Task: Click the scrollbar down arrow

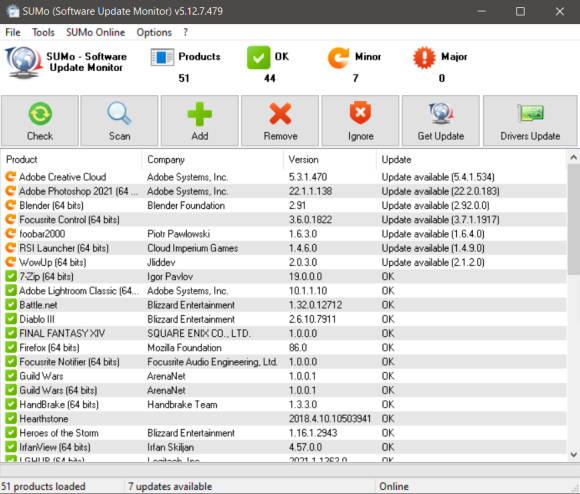Action: (x=573, y=454)
